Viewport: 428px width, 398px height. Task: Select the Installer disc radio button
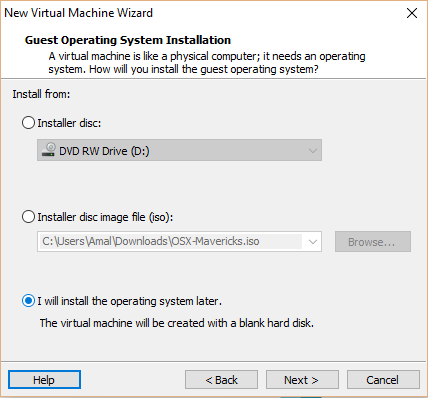pos(28,123)
